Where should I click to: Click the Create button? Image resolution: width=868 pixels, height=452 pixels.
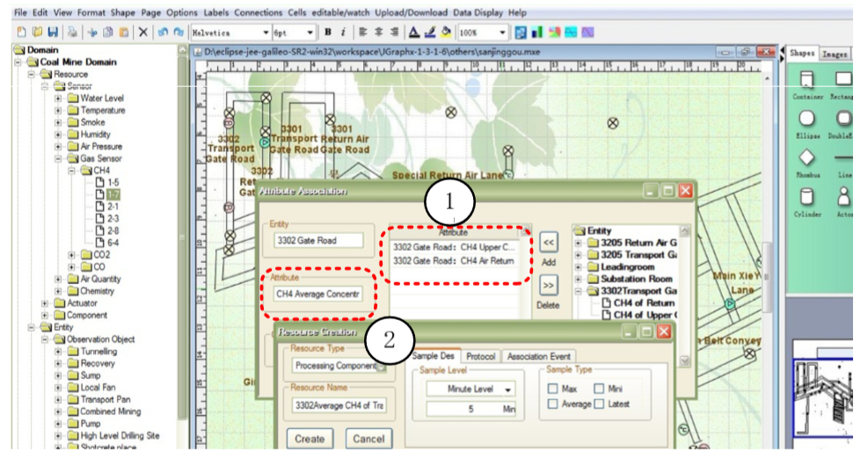(309, 438)
